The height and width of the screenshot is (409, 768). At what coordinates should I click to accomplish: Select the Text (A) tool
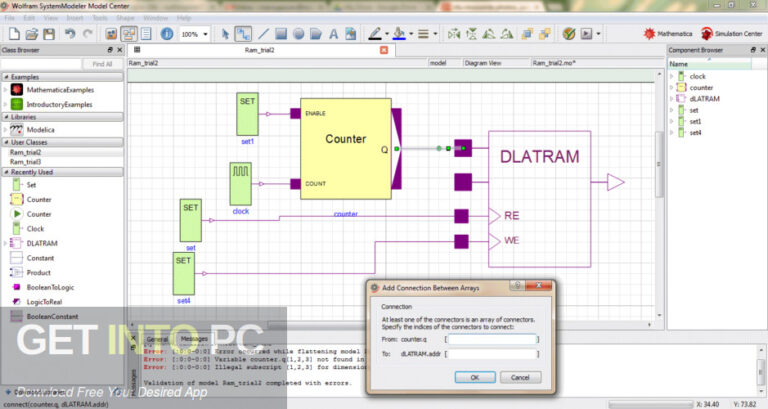[334, 34]
